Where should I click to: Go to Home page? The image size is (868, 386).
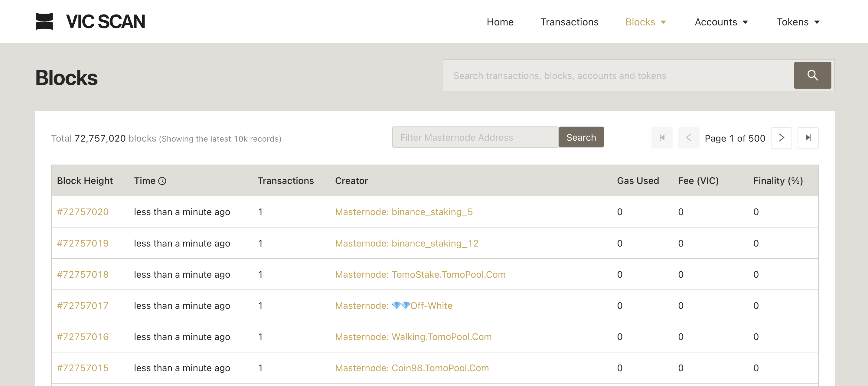[500, 22]
